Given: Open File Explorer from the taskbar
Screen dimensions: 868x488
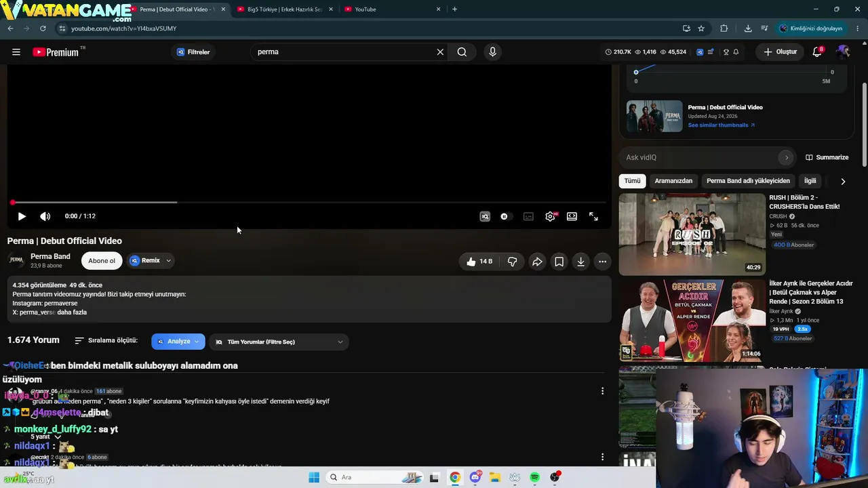Looking at the screenshot, I should pyautogui.click(x=495, y=477).
